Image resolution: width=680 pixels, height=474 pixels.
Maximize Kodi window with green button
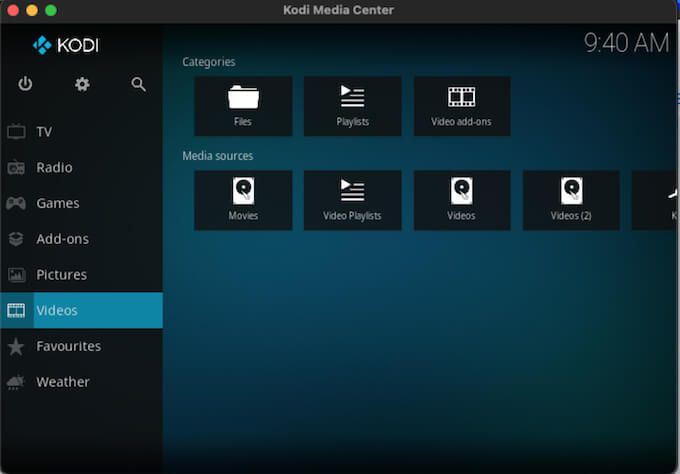[x=51, y=10]
